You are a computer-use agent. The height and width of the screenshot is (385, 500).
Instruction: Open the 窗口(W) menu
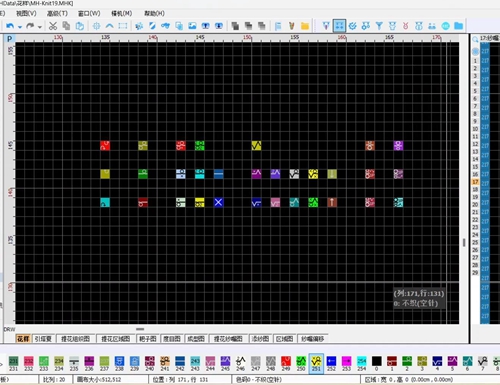point(89,13)
